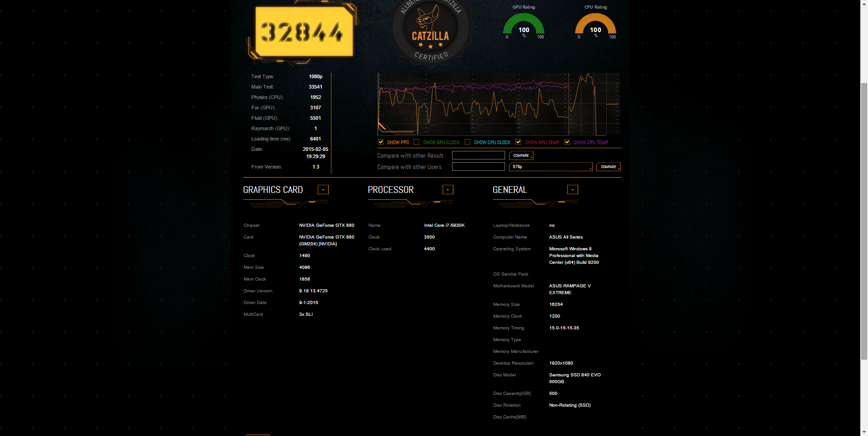Click the scrollbar down arrow

[864, 432]
